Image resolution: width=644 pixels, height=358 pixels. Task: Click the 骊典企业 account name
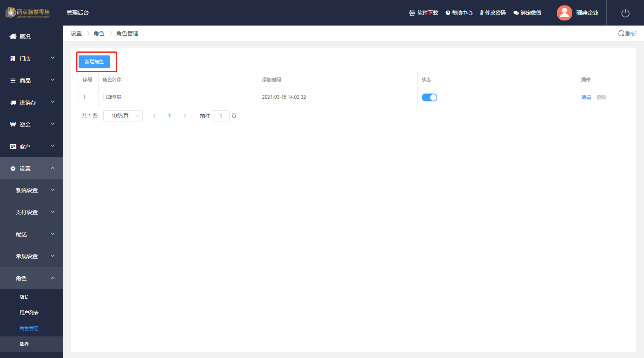[x=587, y=13]
